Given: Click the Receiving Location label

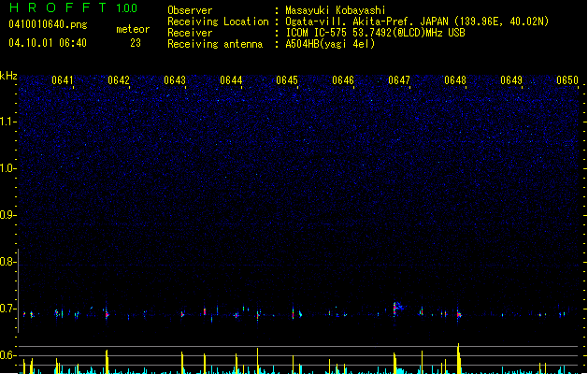Looking at the screenshot, I should pos(218,22).
